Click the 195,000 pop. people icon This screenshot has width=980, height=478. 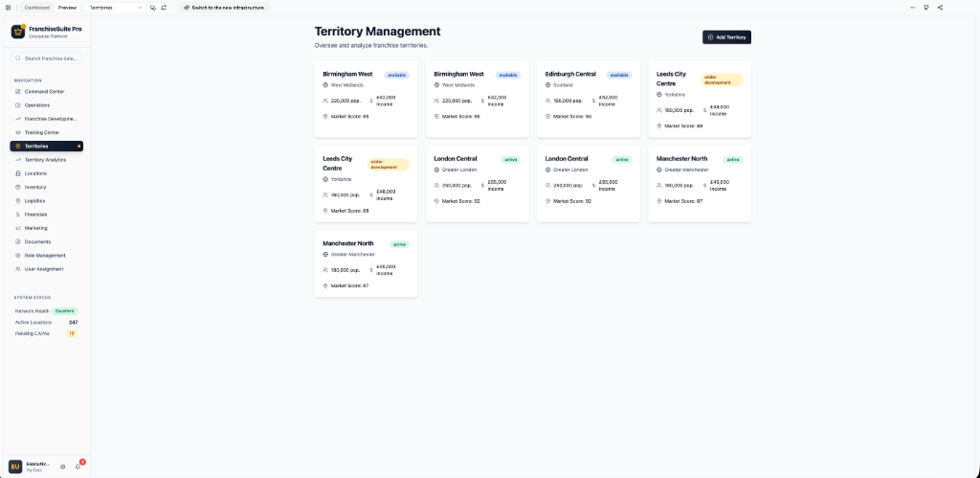pos(548,101)
